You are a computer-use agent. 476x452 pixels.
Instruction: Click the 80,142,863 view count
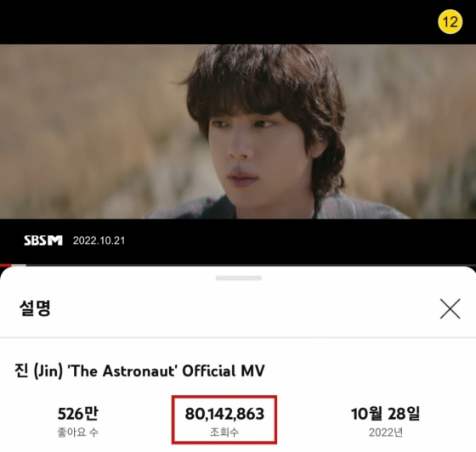224,414
